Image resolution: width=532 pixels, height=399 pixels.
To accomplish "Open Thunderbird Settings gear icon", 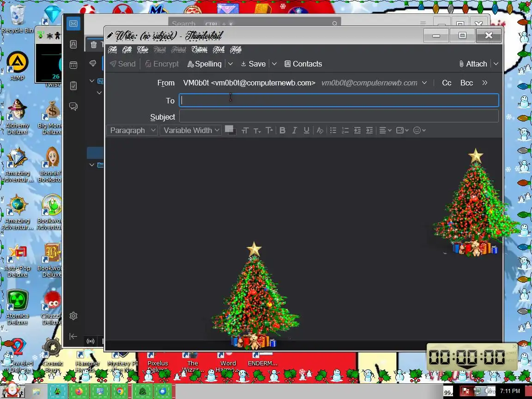I will 73,316.
